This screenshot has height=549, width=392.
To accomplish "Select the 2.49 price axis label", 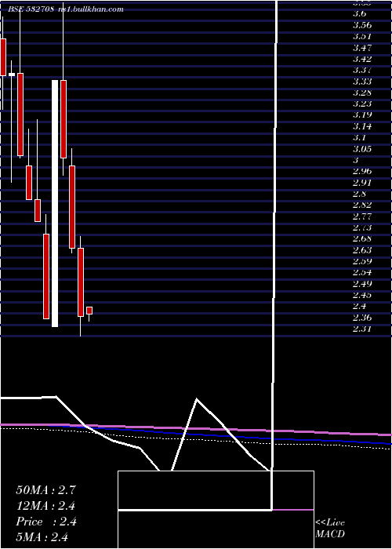I will tap(362, 284).
